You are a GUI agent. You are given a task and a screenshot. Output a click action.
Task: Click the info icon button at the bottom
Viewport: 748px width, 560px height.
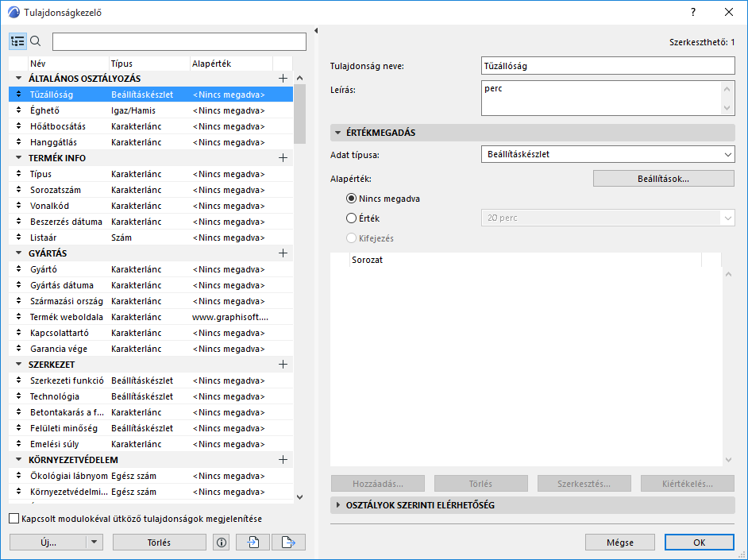click(x=222, y=543)
